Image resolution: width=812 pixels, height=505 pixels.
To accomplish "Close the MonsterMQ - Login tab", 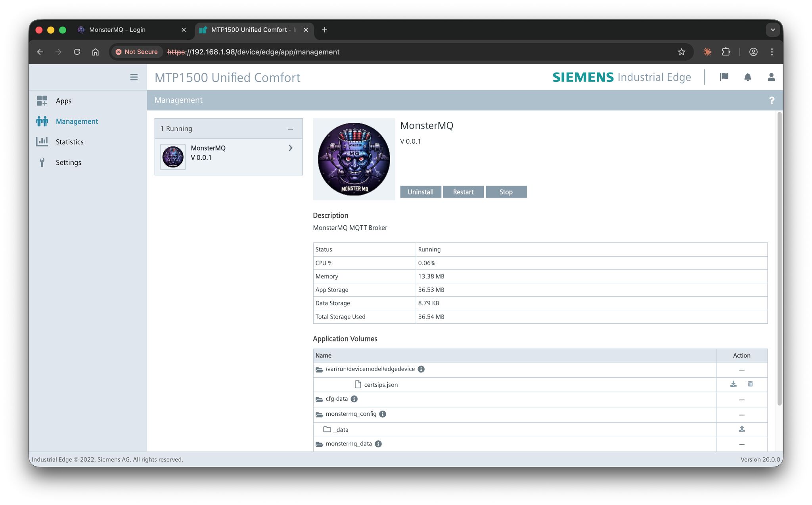I will [x=184, y=30].
